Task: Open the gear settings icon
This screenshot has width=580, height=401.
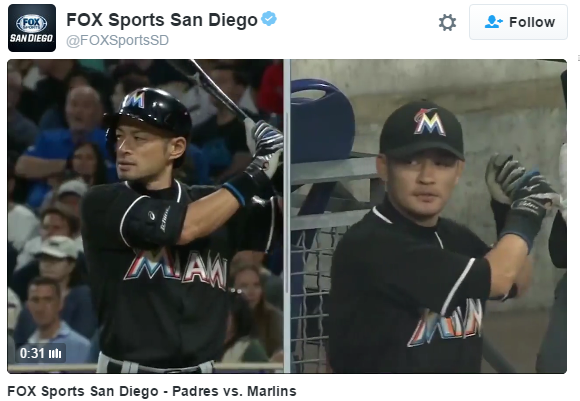Action: click(x=447, y=23)
